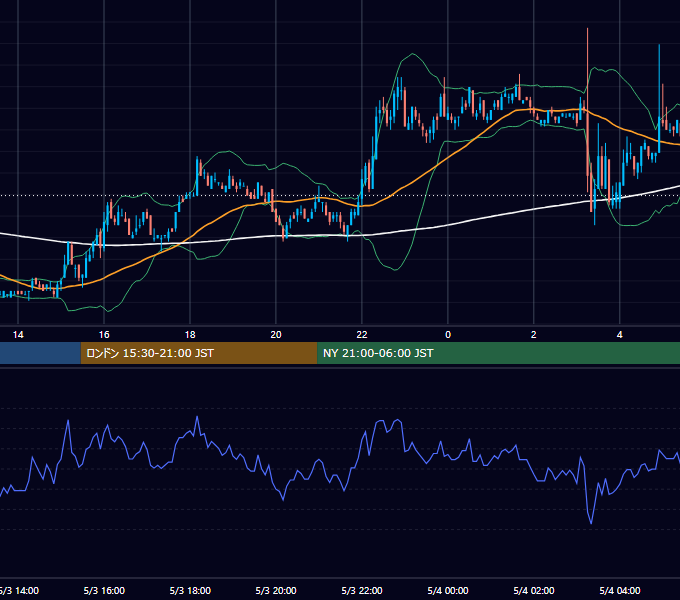Click the 5/3 20:00 date label
This screenshot has width=680, height=600.
pyautogui.click(x=276, y=590)
